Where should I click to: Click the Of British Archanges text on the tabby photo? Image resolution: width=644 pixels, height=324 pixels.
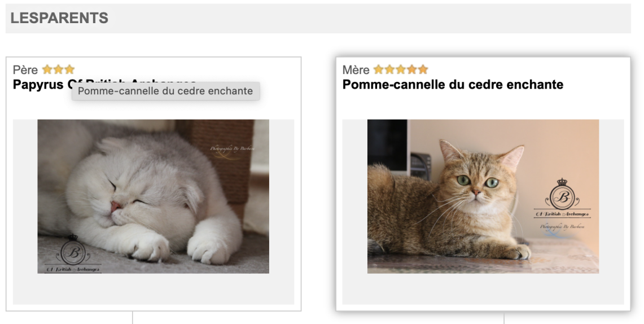[x=562, y=214]
